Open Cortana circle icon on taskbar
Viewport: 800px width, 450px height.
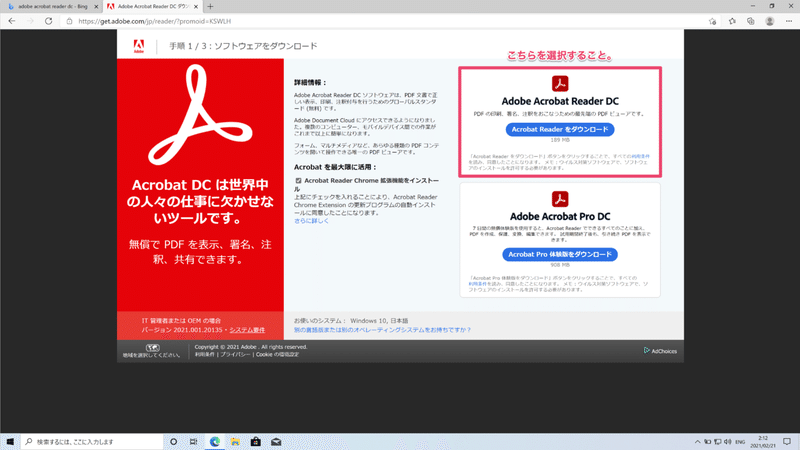click(x=173, y=441)
